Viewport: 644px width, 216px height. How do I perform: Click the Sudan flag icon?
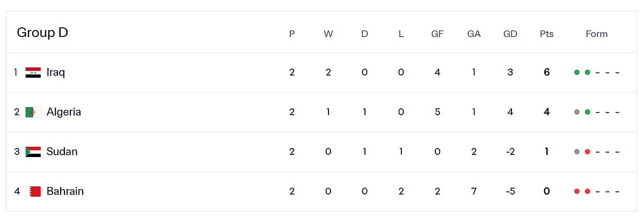[33, 152]
